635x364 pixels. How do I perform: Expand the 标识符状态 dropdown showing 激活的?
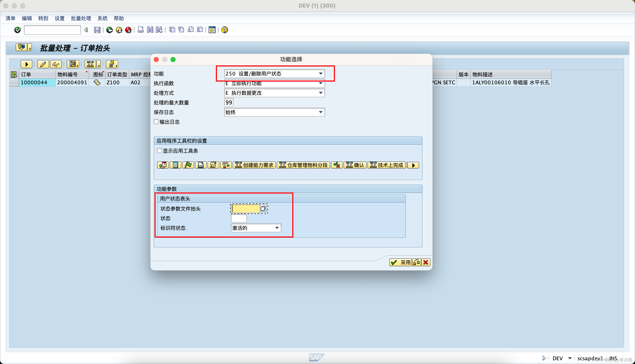[277, 228]
